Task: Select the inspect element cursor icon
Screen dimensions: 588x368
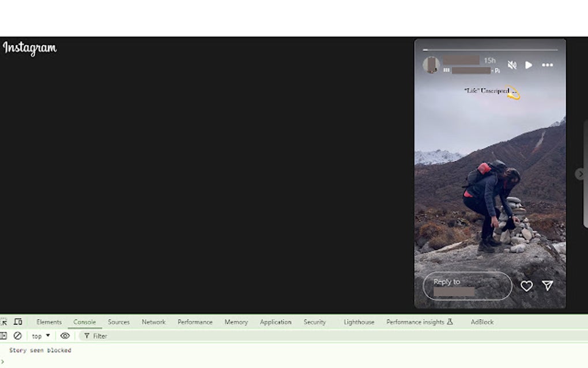Action: coord(5,322)
